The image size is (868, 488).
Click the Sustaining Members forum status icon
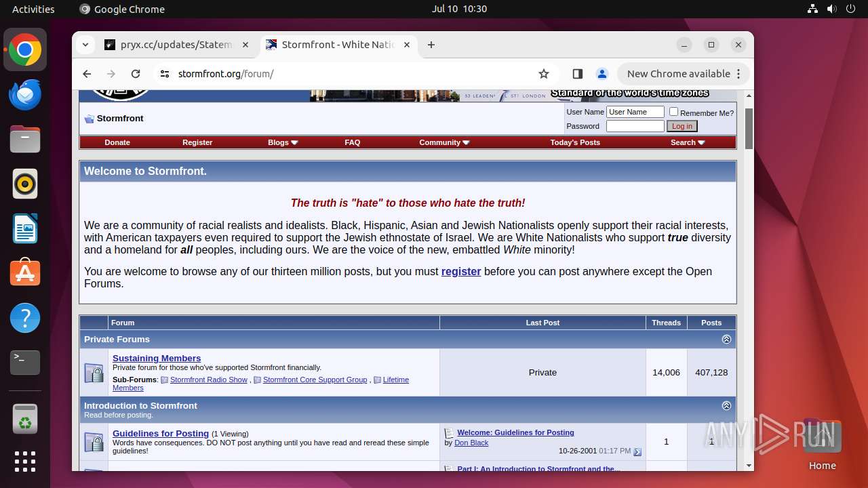click(x=94, y=373)
